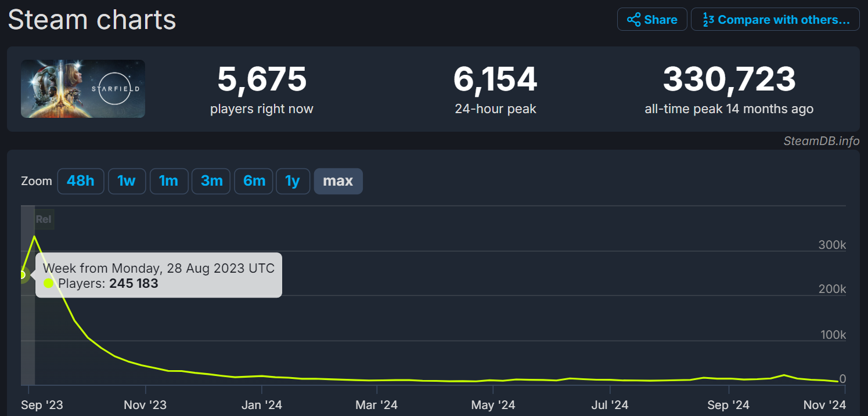Choose the max zoom range
The height and width of the screenshot is (416, 868).
click(338, 181)
